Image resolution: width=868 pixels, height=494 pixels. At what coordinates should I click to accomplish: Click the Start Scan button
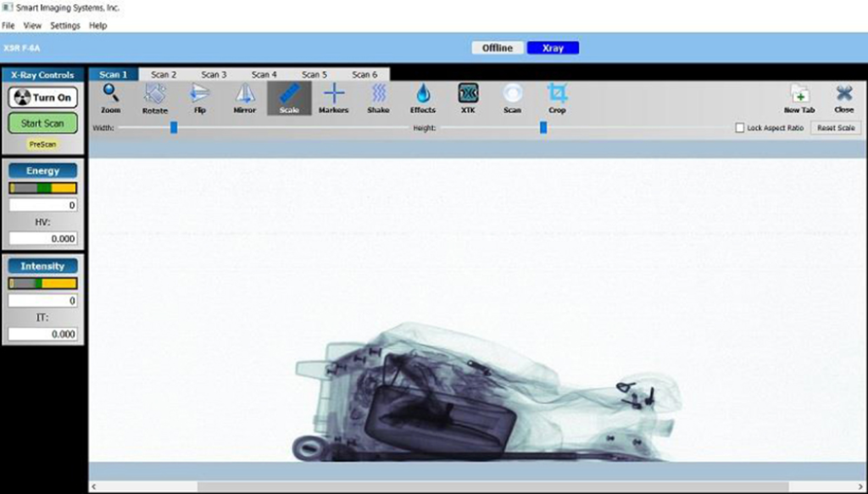[42, 123]
